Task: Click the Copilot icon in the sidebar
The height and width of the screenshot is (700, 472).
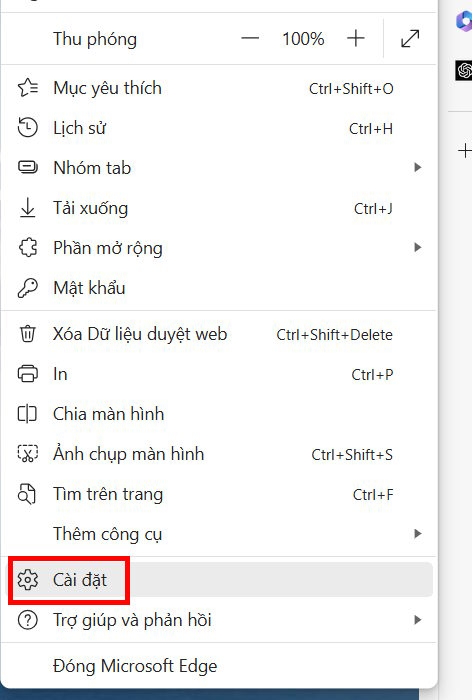Action: click(x=464, y=21)
